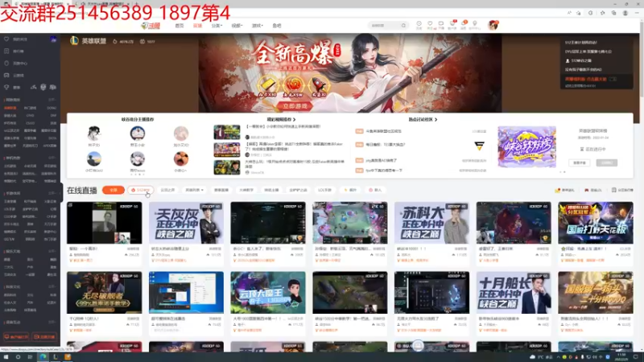The height and width of the screenshot is (362, 644).
Task: Open the '天灰灰 正在冲分中' stream thumbnail
Action: point(187,223)
